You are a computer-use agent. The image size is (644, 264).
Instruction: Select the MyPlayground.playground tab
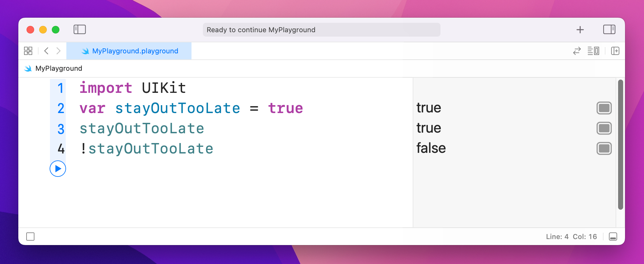(129, 51)
